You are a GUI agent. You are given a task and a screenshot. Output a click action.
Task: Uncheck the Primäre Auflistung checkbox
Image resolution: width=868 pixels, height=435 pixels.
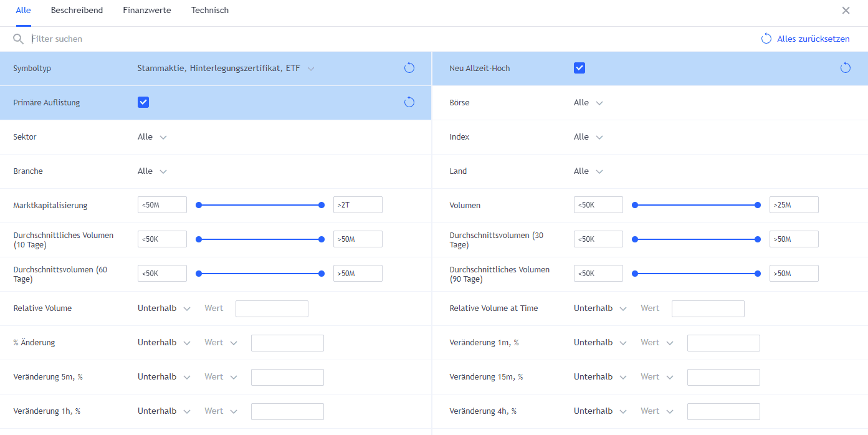(143, 102)
